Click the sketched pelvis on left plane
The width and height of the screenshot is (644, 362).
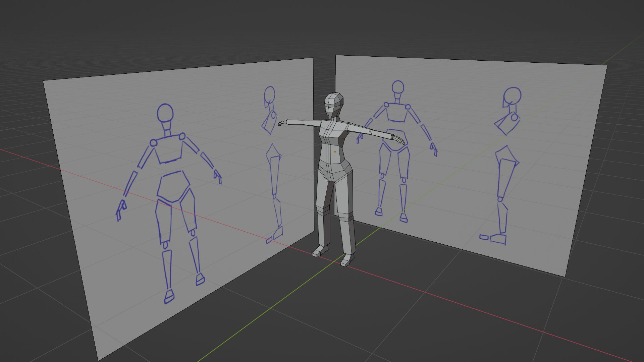[x=173, y=187]
